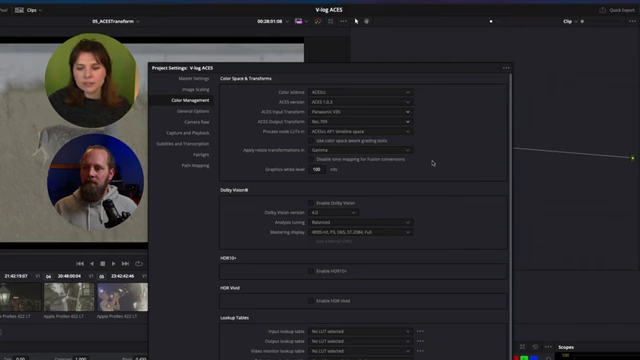This screenshot has height=360, width=640.
Task: Click the Contrast value 1.000 field
Action: coord(81,358)
